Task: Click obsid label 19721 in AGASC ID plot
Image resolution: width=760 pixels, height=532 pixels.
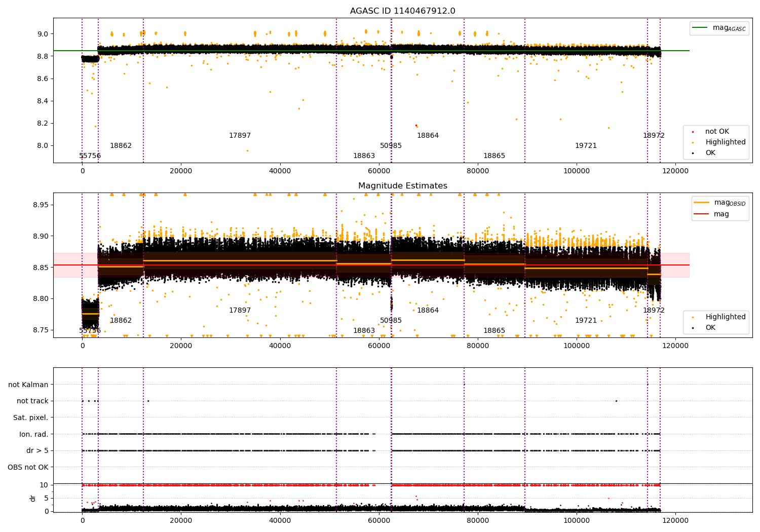Action: click(586, 146)
